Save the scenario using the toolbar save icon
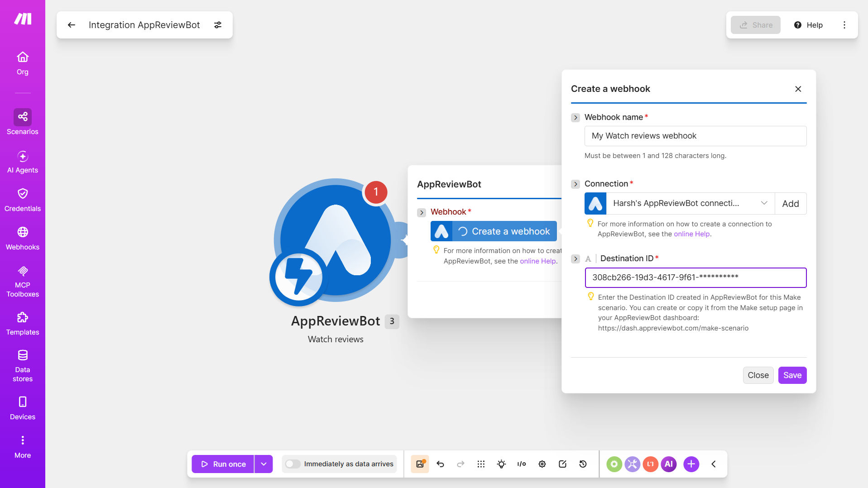868x488 pixels. point(420,464)
